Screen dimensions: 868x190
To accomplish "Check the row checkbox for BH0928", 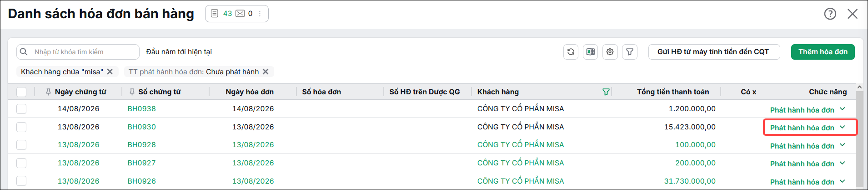I will click(x=21, y=145).
